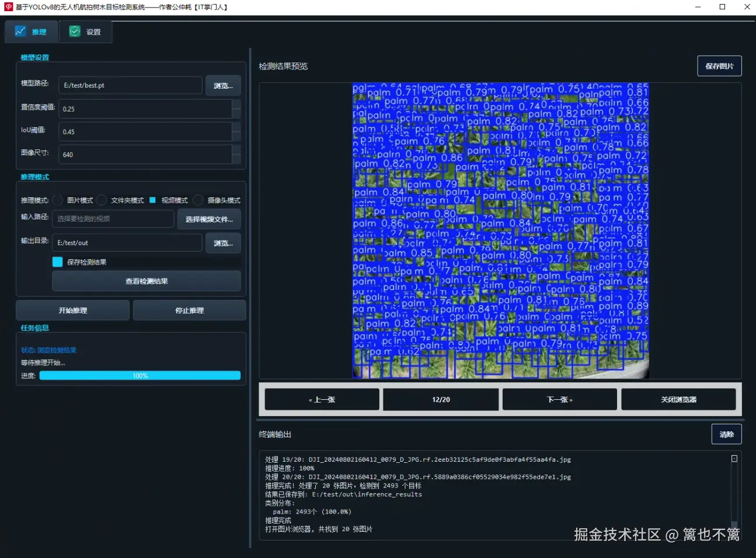Toggle the 保存检测结果 checkbox
This screenshot has height=558, width=756.
click(x=57, y=262)
